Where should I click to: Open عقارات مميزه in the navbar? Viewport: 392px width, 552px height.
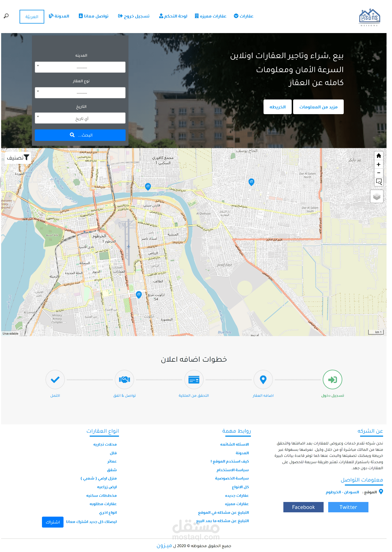click(x=211, y=16)
